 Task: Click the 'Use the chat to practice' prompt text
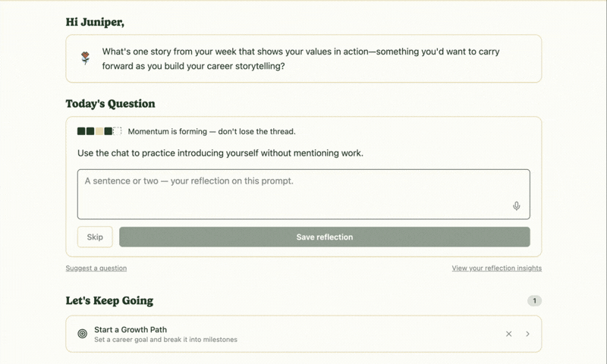click(x=220, y=153)
